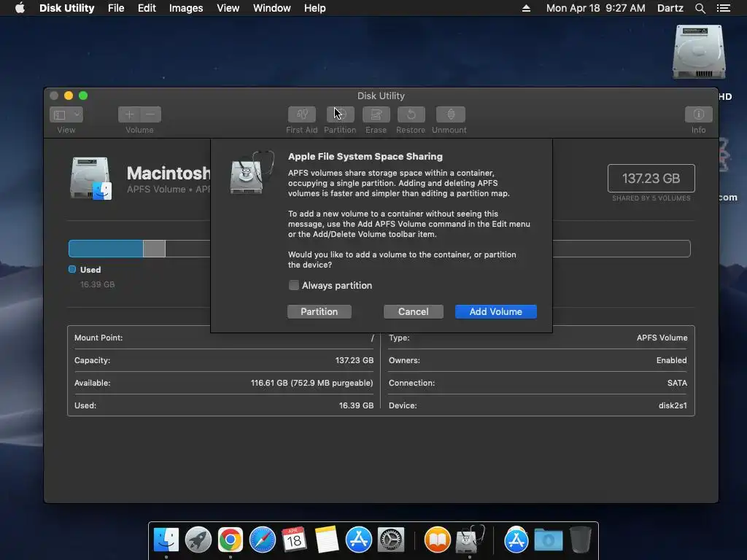Click the Unmount toolbar icon
Image resolution: width=747 pixels, height=560 pixels.
pos(450,114)
